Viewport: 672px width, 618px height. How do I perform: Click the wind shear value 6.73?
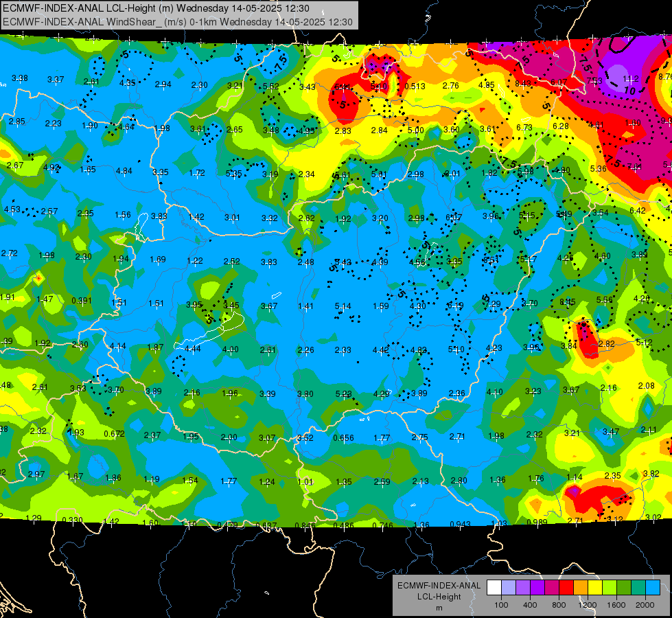tap(524, 127)
